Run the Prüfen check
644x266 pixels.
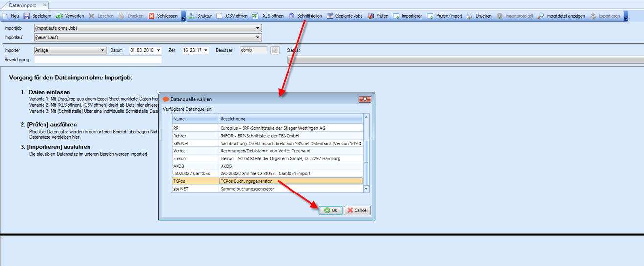coord(378,16)
